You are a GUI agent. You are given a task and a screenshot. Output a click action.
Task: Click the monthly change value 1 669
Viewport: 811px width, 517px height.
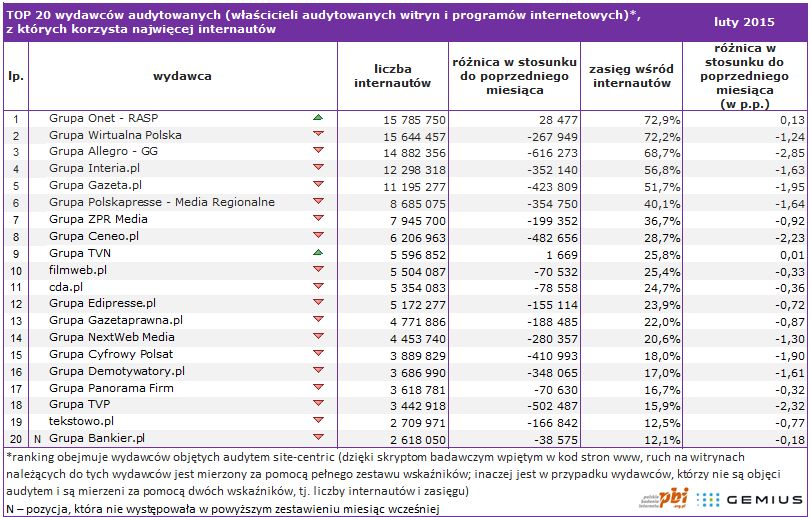point(560,255)
